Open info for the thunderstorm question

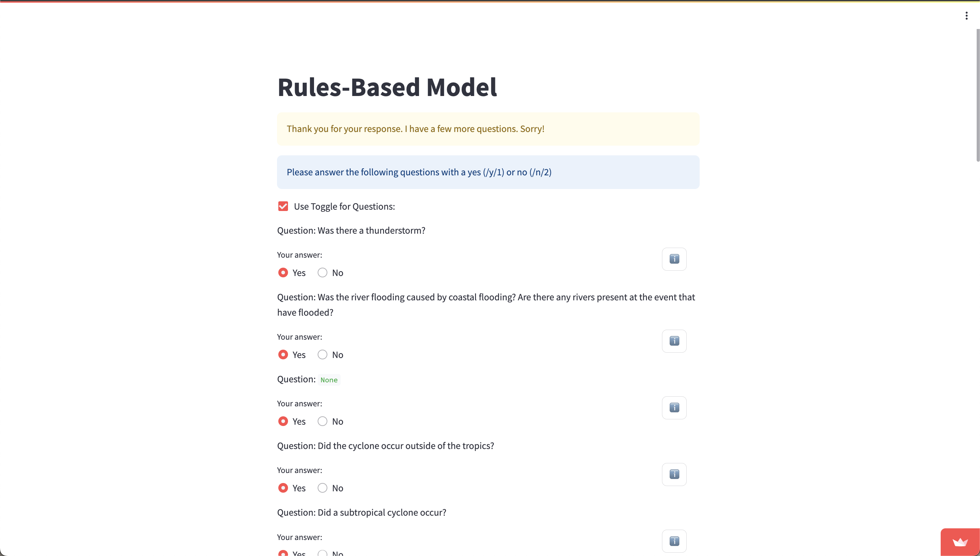(674, 259)
